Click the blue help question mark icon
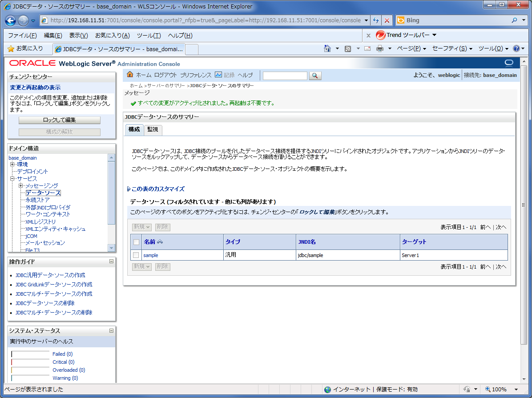Viewport: 532px width, 398px height. tap(516, 48)
